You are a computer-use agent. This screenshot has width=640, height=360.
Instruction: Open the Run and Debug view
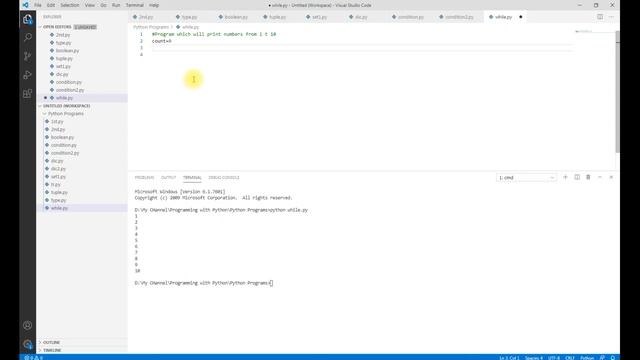[27, 75]
